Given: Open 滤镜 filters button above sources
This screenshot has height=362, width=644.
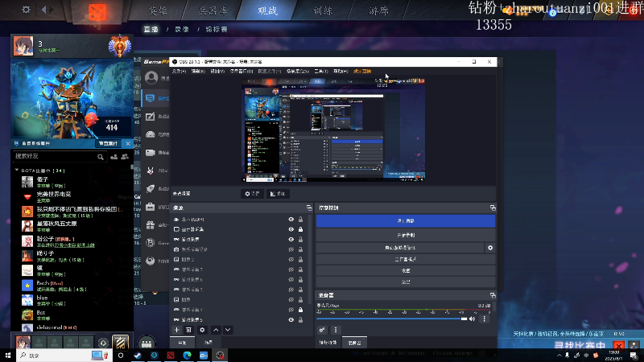Looking at the screenshot, I should [278, 194].
